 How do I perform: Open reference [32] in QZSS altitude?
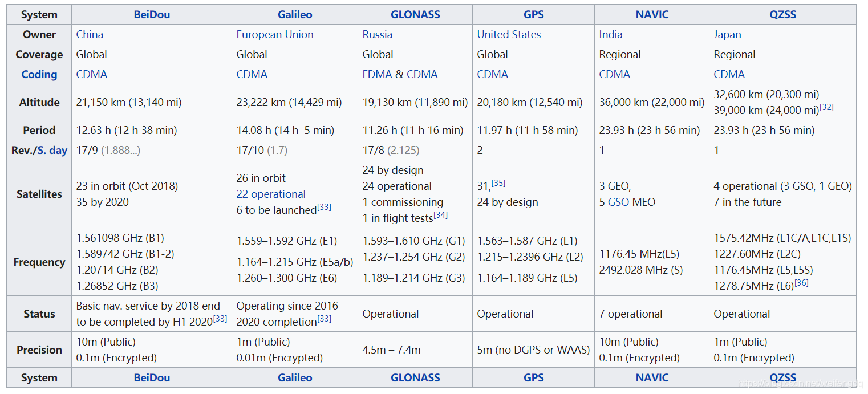click(827, 107)
